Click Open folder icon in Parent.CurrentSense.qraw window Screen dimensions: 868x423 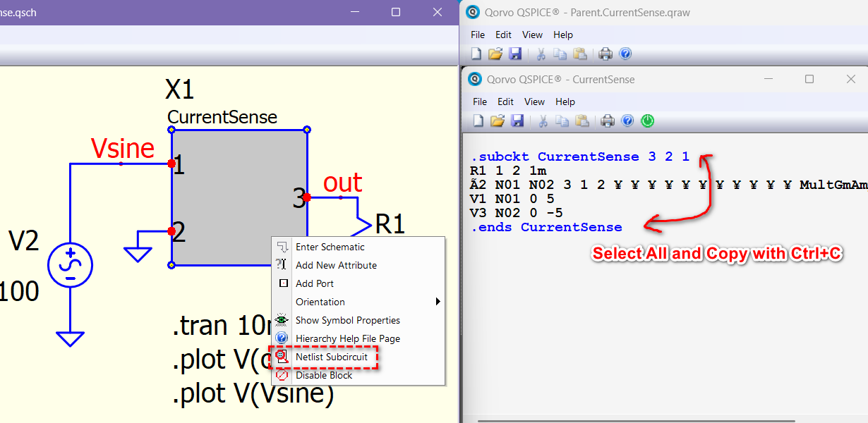pyautogui.click(x=495, y=54)
